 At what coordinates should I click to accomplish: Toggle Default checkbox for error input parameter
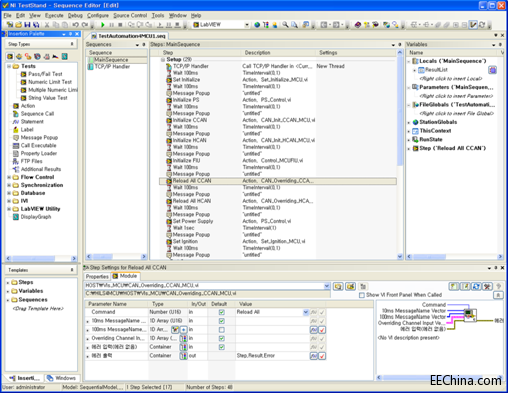pos(222,347)
